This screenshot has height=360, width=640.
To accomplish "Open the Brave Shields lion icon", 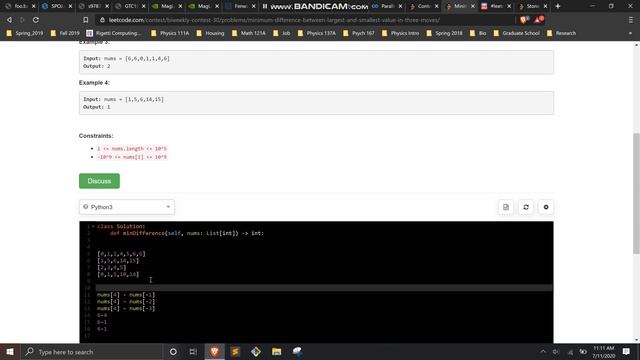I will [524, 20].
